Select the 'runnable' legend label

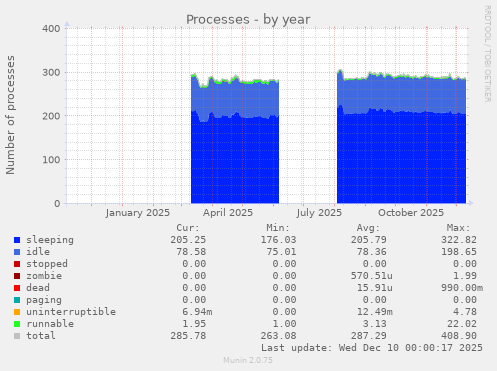tap(50, 324)
